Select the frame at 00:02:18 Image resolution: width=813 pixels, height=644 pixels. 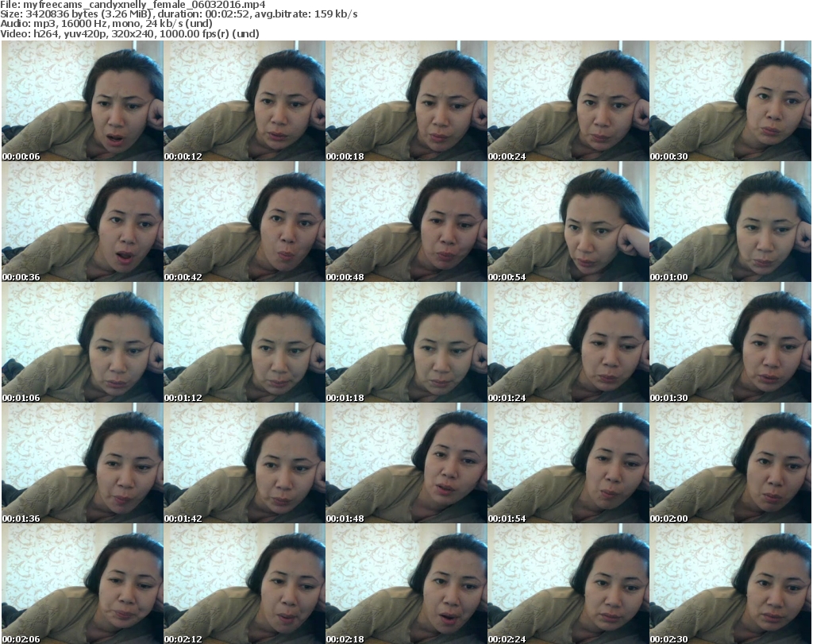406,584
